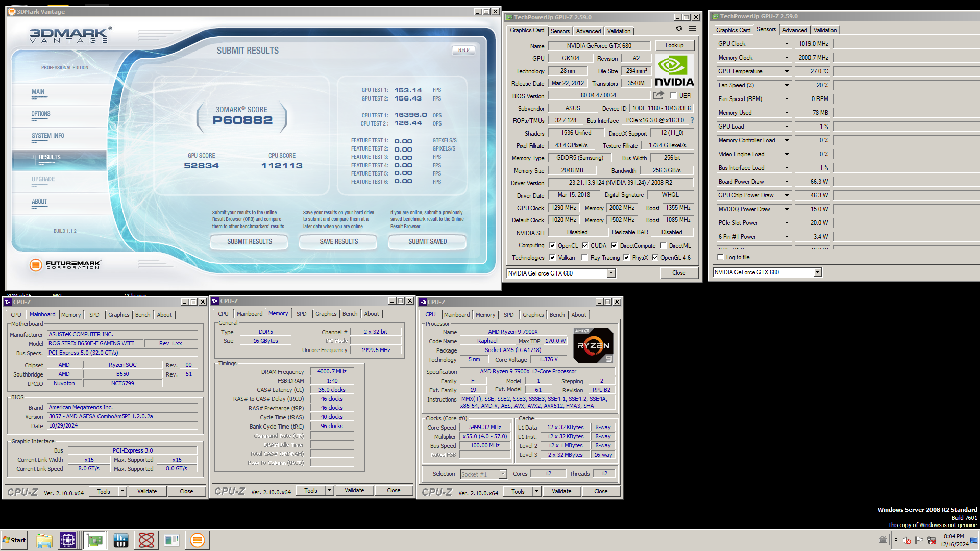Click the disconnected network tray icon
The image size is (980, 551).
(x=932, y=540)
